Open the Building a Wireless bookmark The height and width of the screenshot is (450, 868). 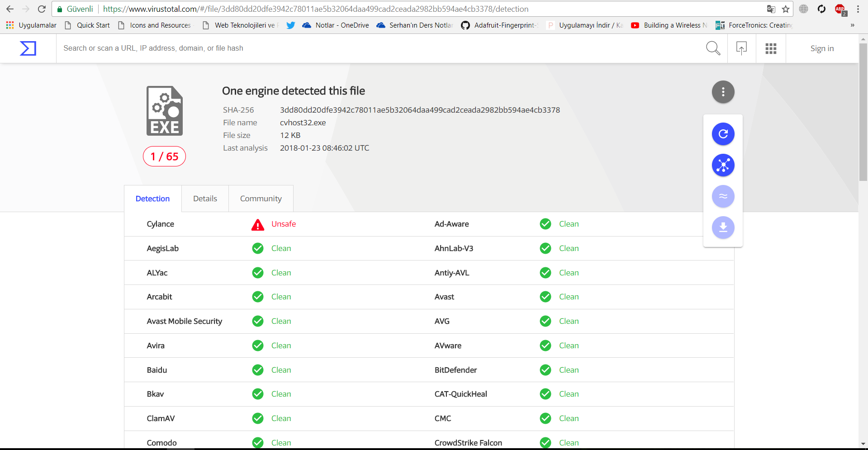pyautogui.click(x=669, y=25)
